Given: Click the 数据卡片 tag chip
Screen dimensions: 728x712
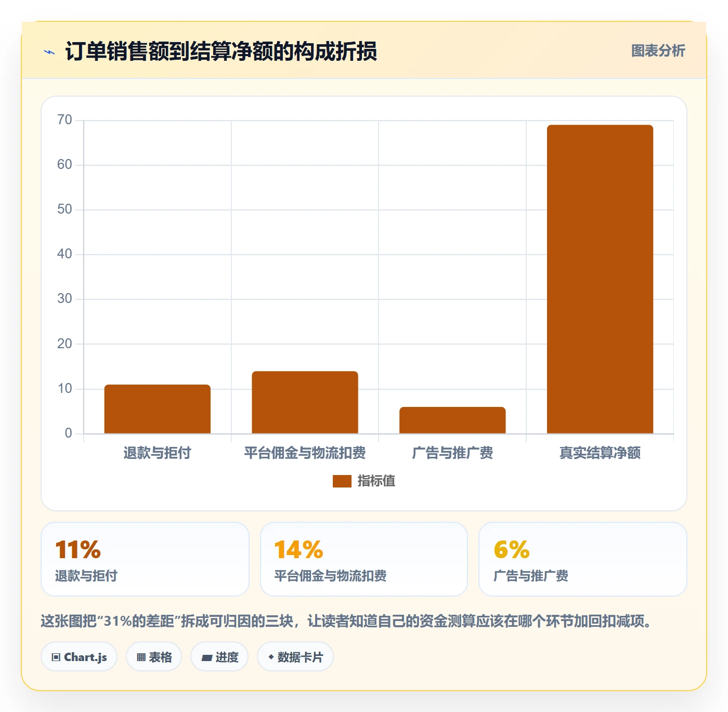Looking at the screenshot, I should (x=295, y=657).
